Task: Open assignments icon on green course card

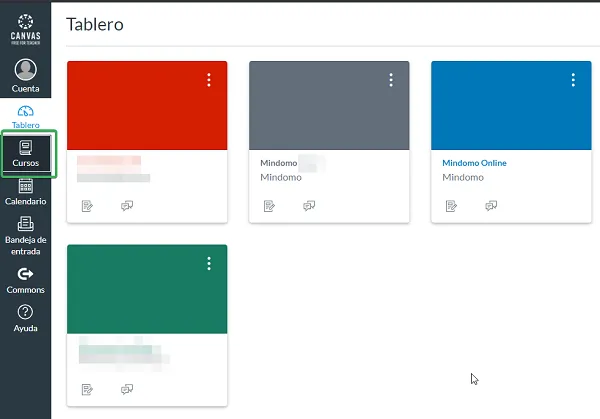Action: pyautogui.click(x=87, y=390)
